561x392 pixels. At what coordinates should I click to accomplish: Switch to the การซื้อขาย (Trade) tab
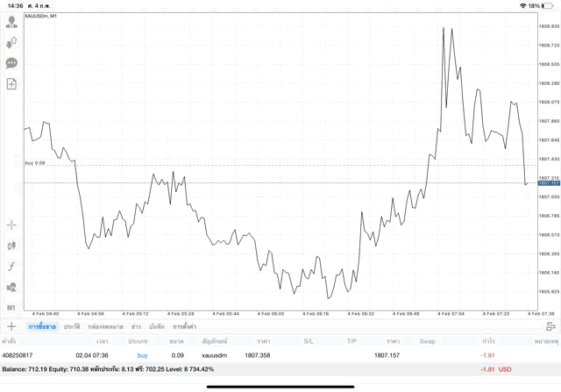40,326
